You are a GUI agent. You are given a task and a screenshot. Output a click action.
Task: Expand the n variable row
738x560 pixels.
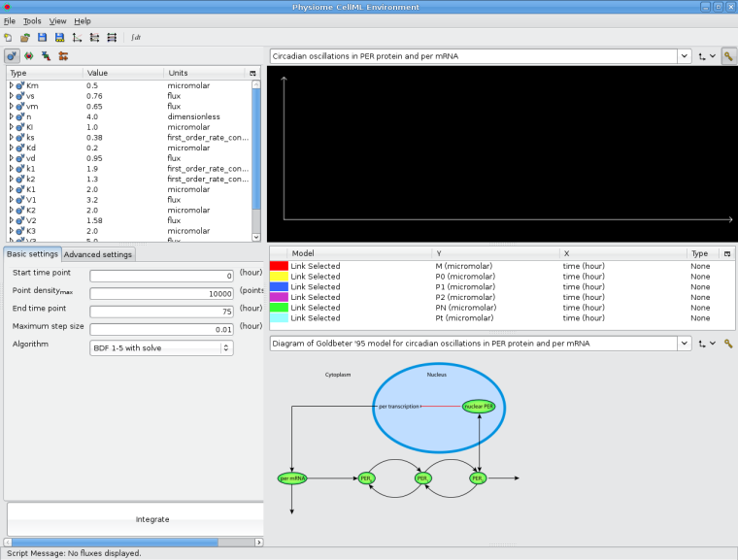coord(12,116)
